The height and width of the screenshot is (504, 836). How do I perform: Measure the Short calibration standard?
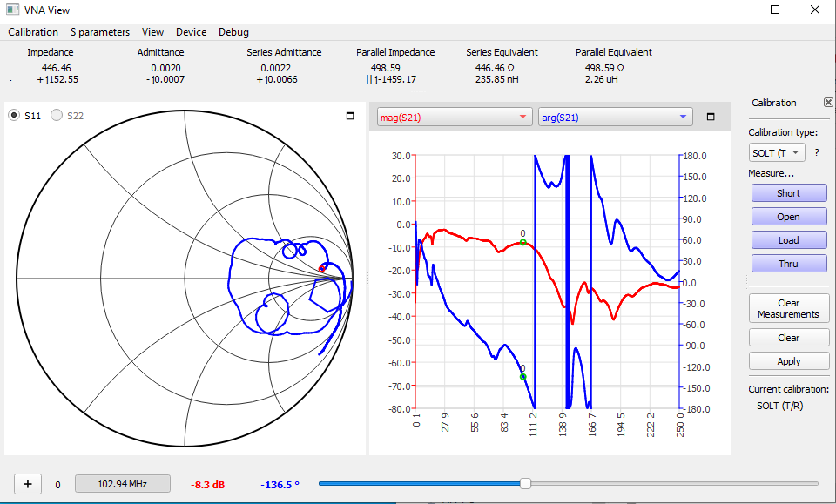click(789, 193)
